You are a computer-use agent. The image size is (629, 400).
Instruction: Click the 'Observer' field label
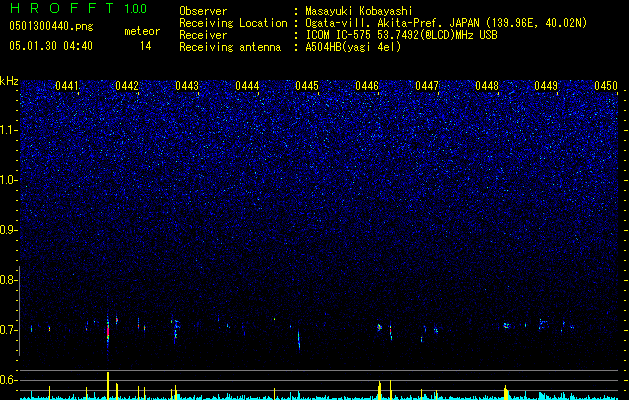tap(203, 11)
